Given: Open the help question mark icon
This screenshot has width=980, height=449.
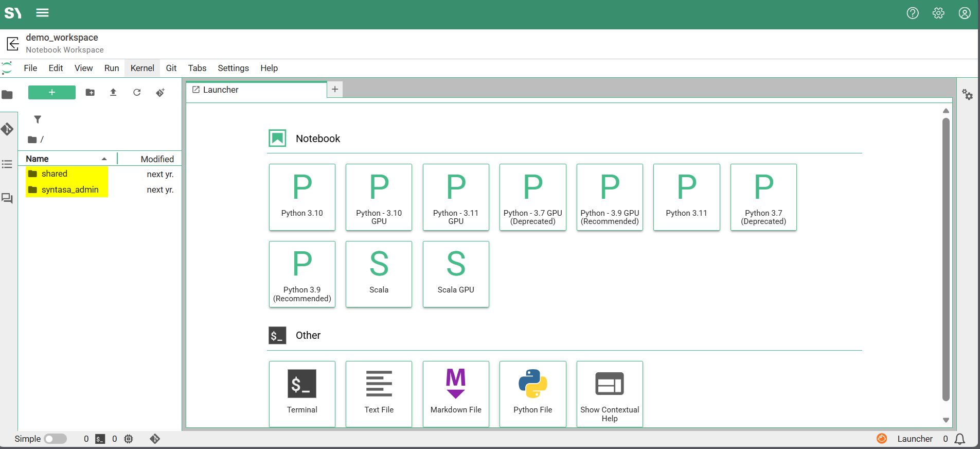Looking at the screenshot, I should (x=912, y=13).
